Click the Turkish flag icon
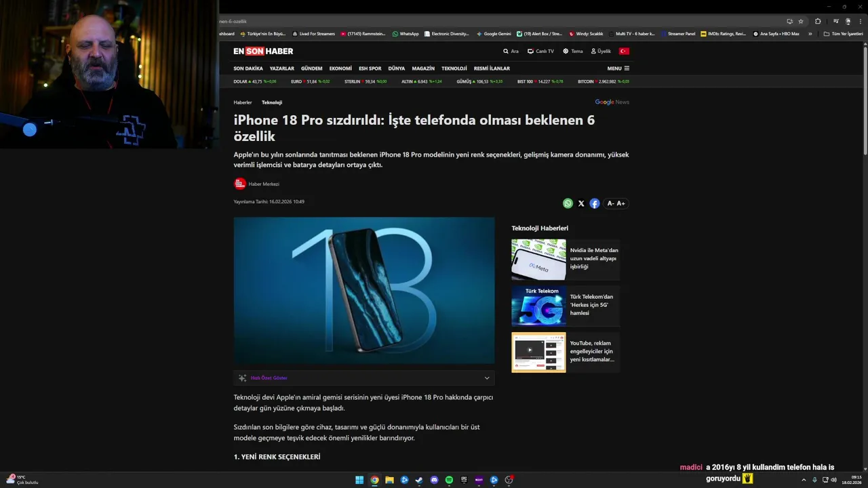This screenshot has height=488, width=868. click(624, 52)
